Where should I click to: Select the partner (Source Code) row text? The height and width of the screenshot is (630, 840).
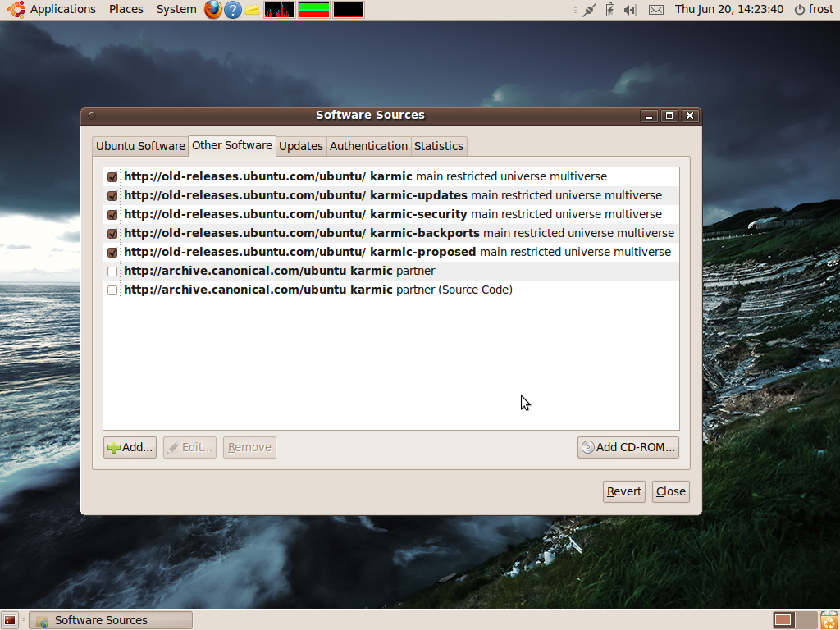(318, 290)
